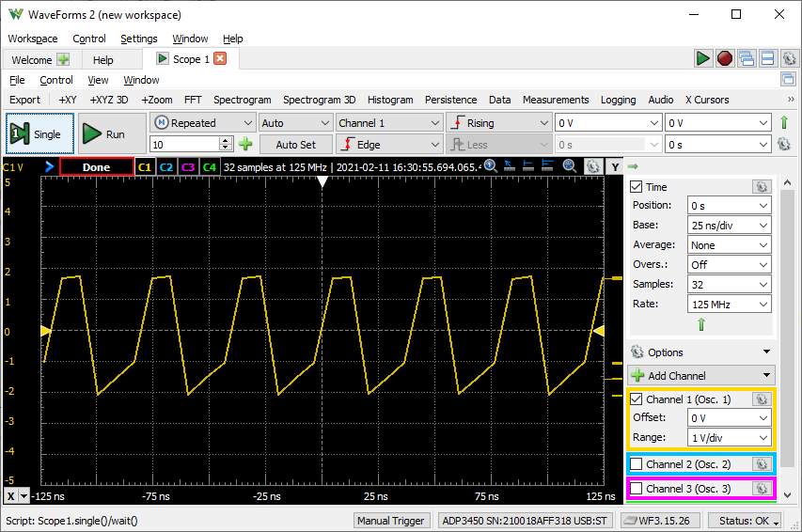Open the plot zoom magnifier icon
This screenshot has width=802, height=532.
pos(569,165)
